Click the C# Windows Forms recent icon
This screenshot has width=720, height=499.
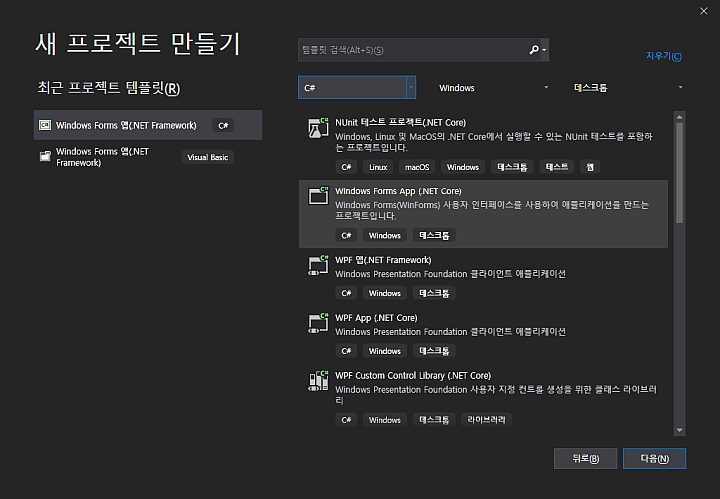(45, 125)
